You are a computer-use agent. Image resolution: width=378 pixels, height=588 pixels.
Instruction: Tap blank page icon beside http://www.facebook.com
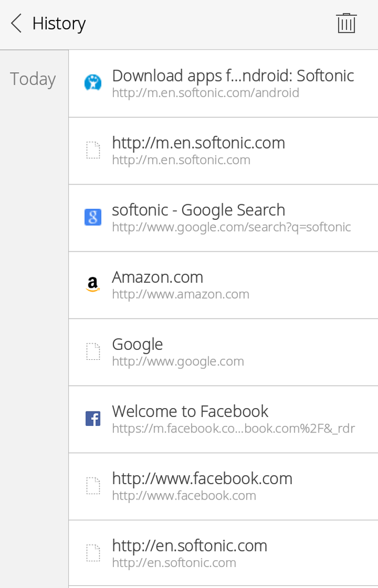pyautogui.click(x=93, y=486)
